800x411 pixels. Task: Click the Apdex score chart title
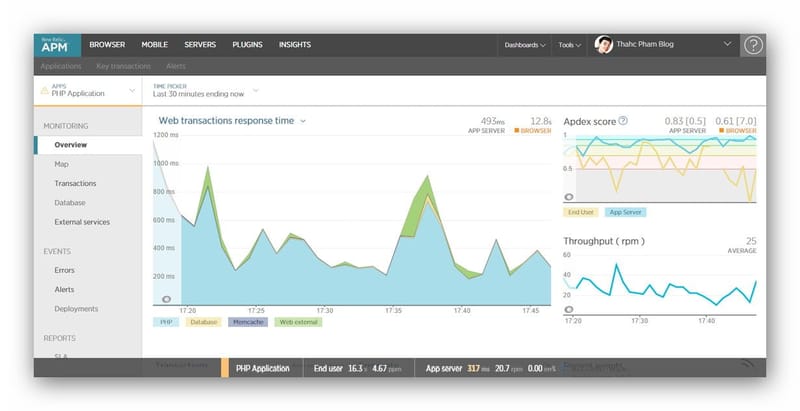589,121
